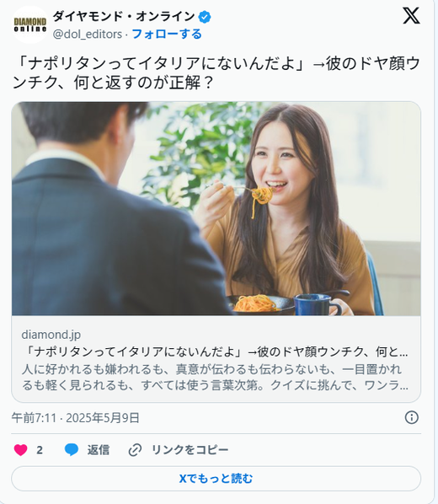Click the diamond.jp domain link
Viewport: 438px width, 504px height.
(x=51, y=335)
